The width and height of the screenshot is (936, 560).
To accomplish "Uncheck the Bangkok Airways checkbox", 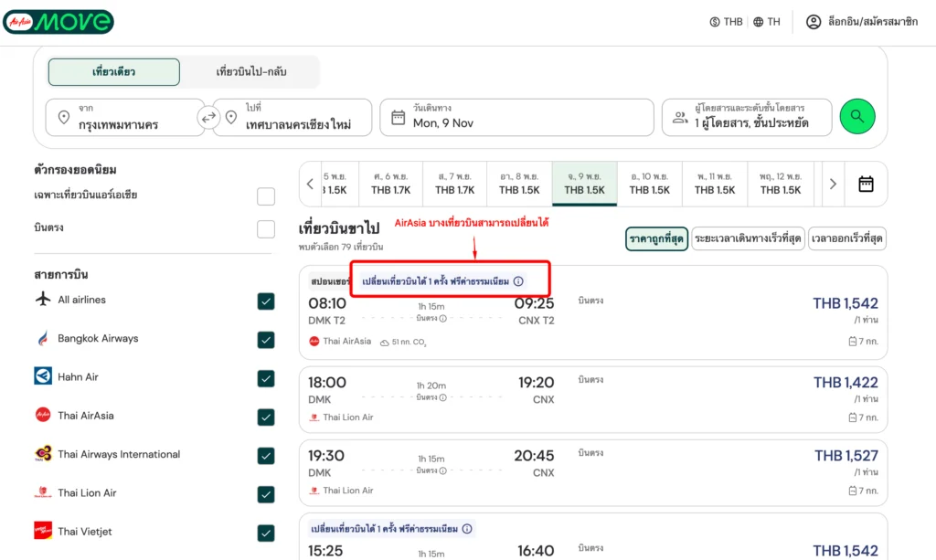I will tap(266, 340).
